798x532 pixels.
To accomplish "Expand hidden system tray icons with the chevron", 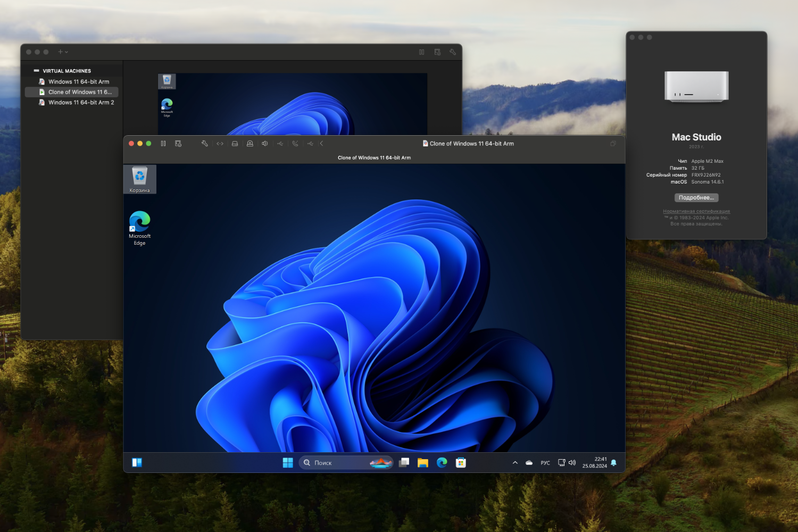I will click(x=515, y=462).
